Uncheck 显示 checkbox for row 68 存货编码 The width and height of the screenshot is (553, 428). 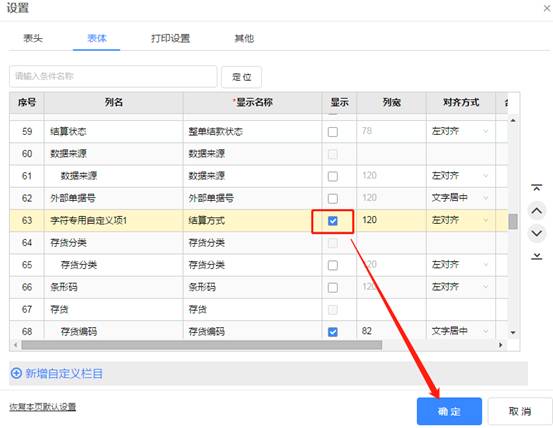click(x=333, y=332)
